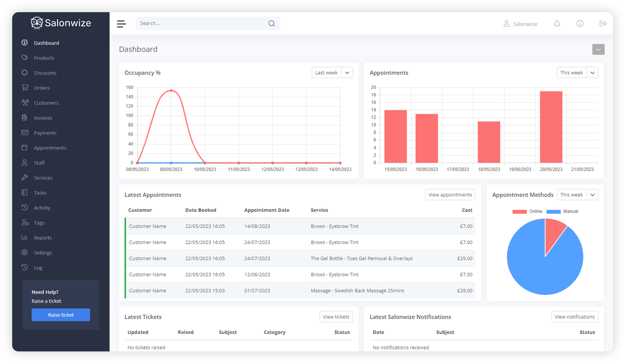Open the Customers menu item
This screenshot has width=624, height=364.
point(46,103)
